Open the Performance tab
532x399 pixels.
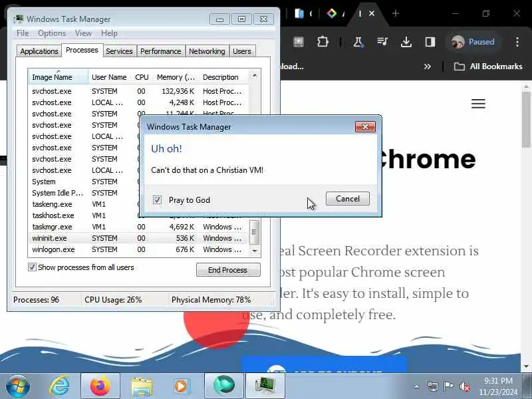[161, 51]
